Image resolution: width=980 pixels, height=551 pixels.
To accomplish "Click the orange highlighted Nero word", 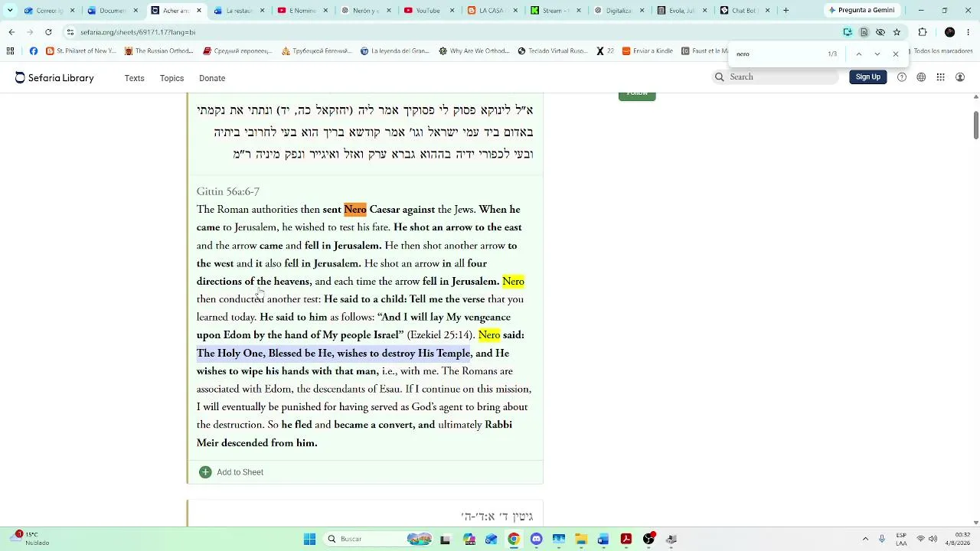I will click(x=355, y=210).
